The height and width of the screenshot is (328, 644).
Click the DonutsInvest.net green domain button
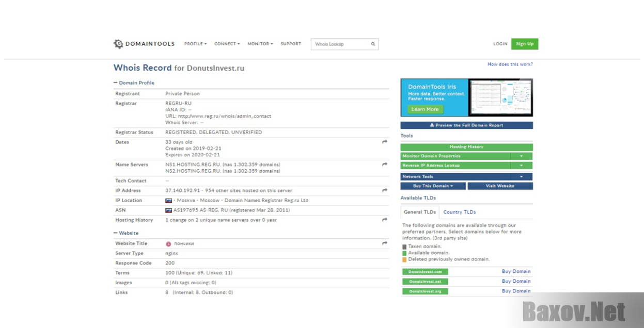coord(425,282)
